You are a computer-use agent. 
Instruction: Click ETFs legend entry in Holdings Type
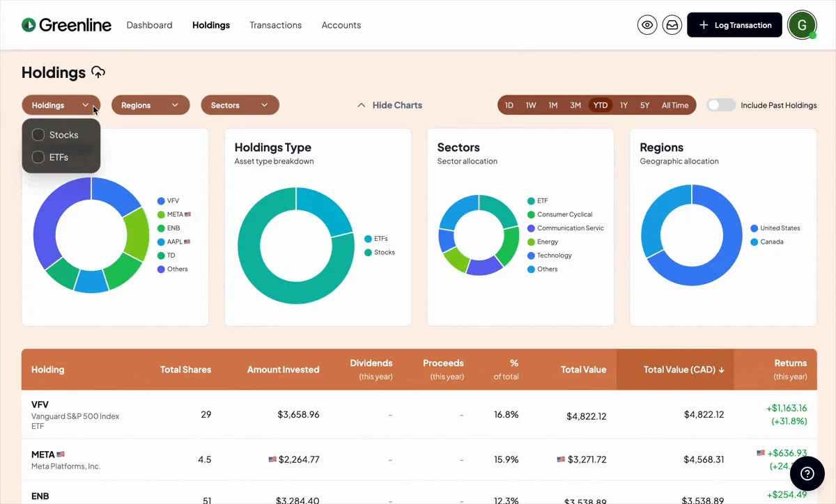coord(376,239)
